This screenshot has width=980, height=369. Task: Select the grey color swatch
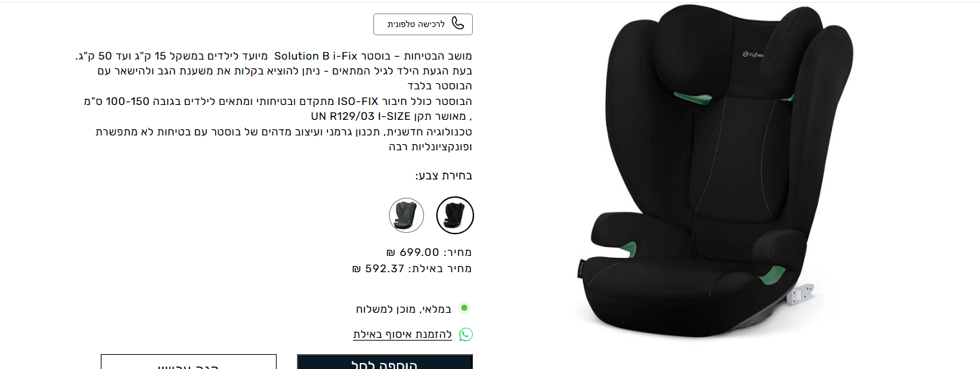point(406,215)
